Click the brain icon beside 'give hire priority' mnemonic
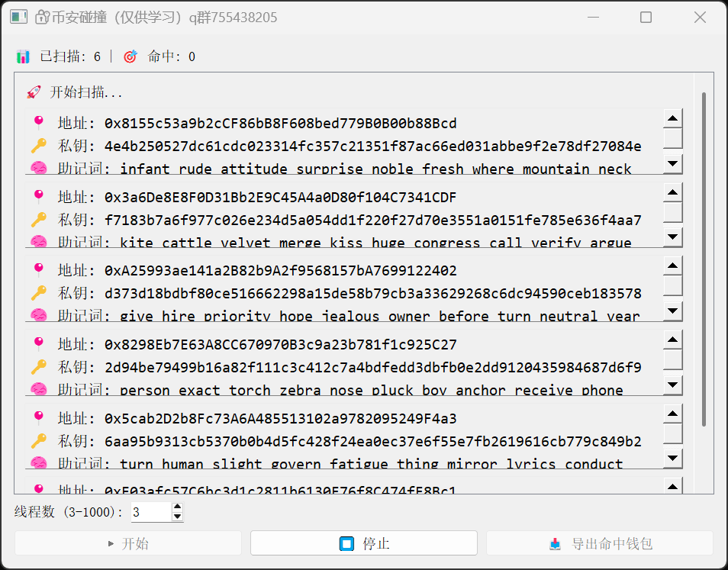This screenshot has width=728, height=570. (x=39, y=315)
